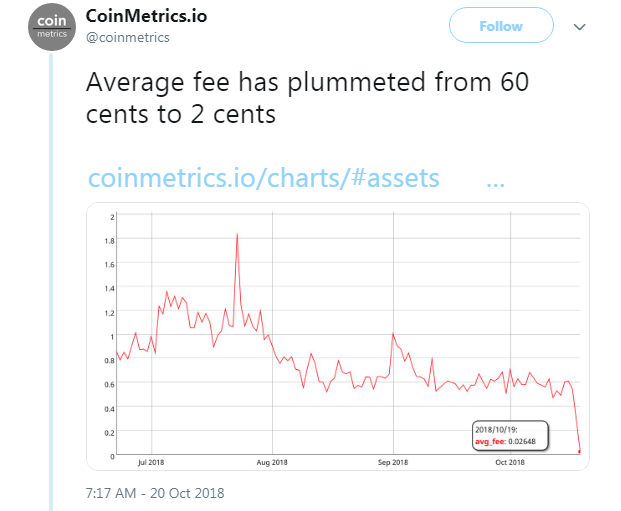The width and height of the screenshot is (621, 511).
Task: Open the coinmetrics.io/charts/#assets link
Action: 264,178
